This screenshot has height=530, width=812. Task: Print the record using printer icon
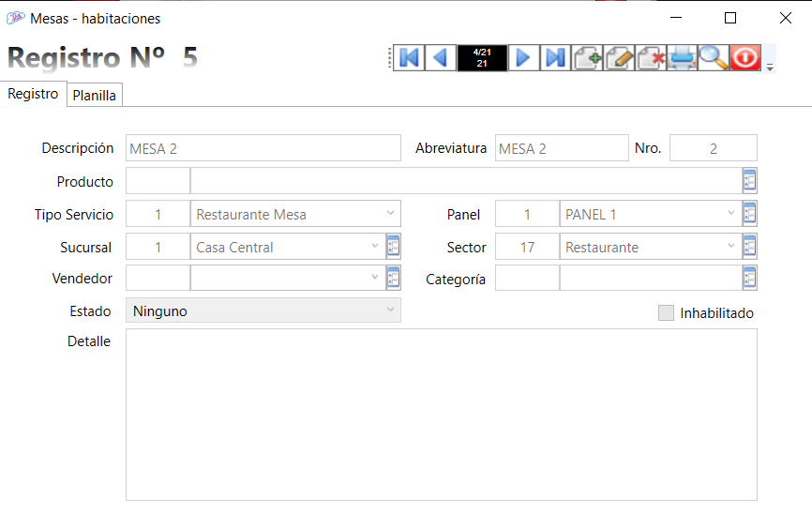(682, 58)
